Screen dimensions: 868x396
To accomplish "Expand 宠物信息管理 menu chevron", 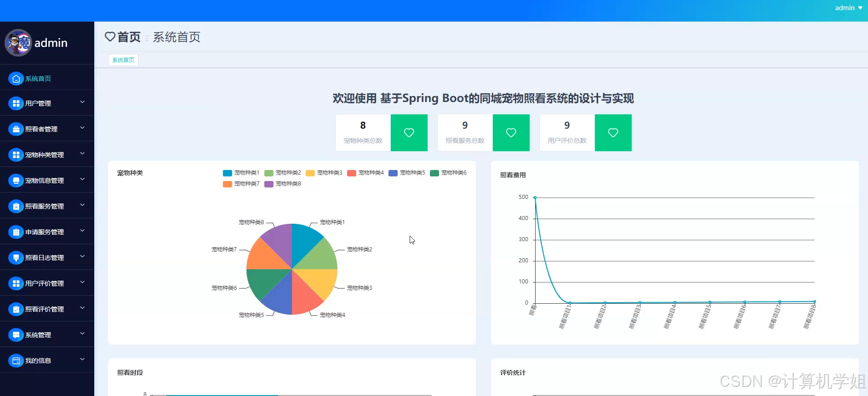I will coord(82,179).
